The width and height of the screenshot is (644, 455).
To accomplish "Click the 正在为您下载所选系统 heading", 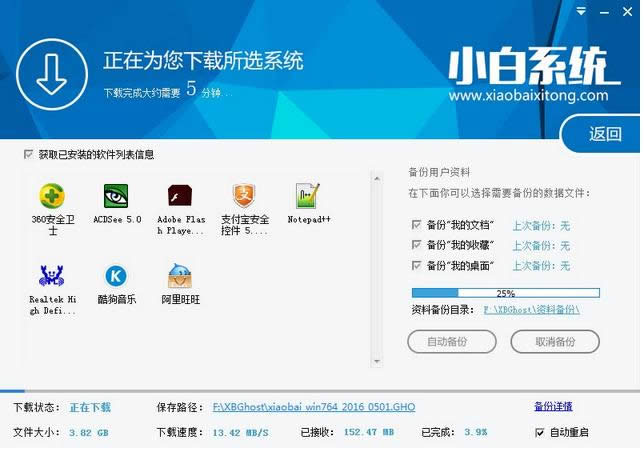I will pyautogui.click(x=203, y=61).
